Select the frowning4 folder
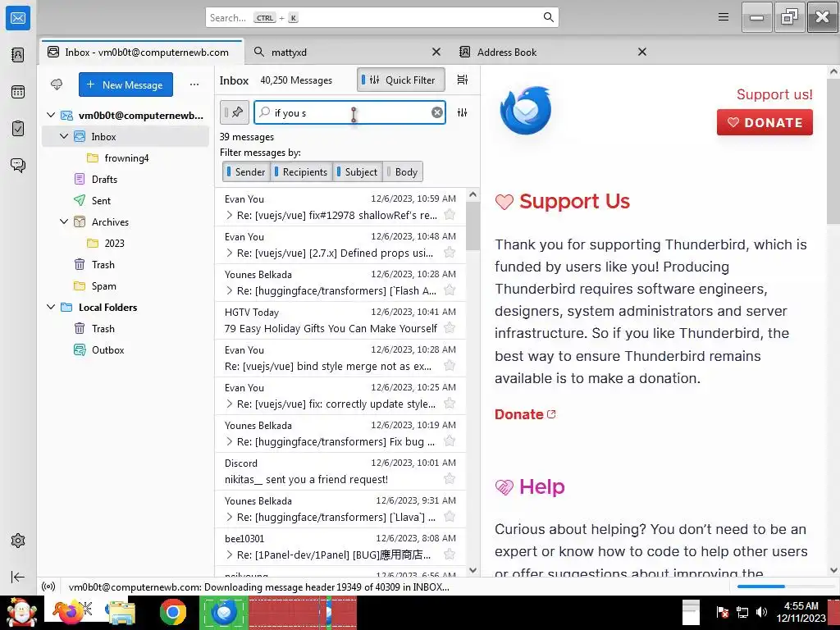 tap(126, 158)
